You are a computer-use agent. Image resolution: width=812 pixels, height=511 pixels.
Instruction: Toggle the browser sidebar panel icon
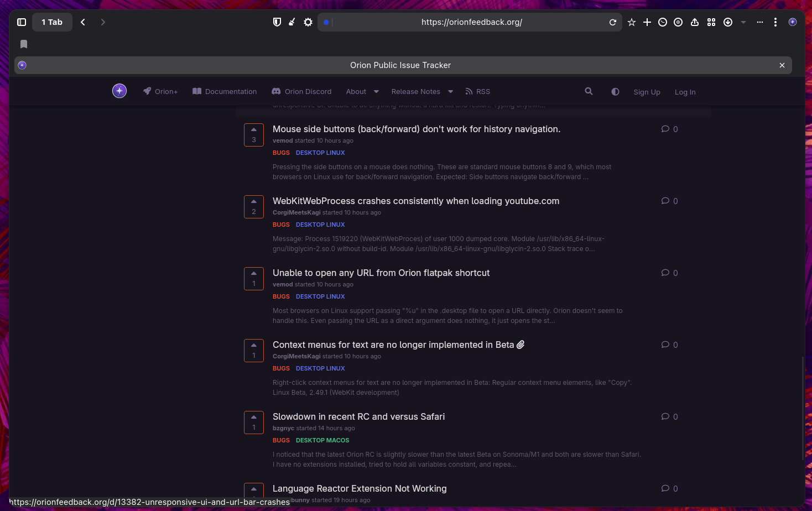tap(22, 22)
